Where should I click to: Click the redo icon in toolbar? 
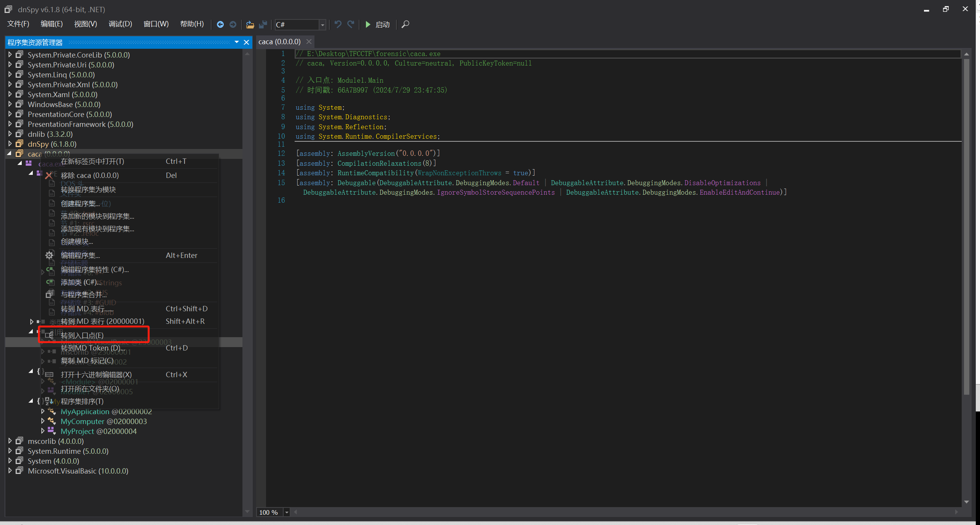point(351,24)
